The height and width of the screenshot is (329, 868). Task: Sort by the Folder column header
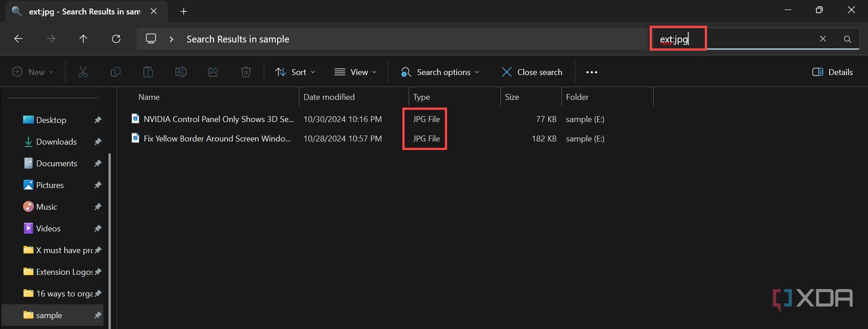[x=577, y=97]
